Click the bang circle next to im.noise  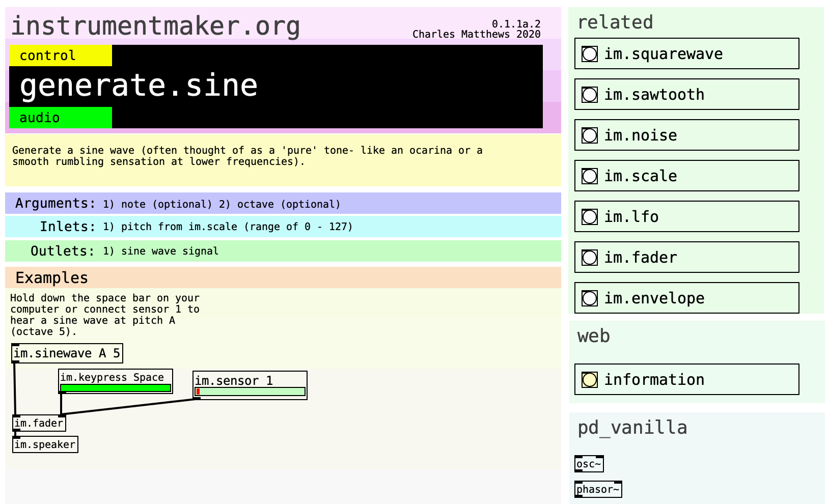(x=590, y=135)
